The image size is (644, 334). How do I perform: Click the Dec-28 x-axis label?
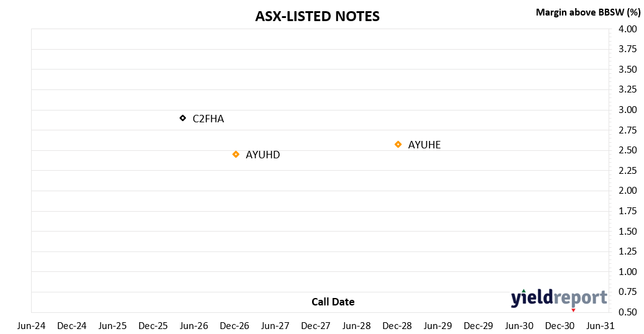(x=397, y=326)
